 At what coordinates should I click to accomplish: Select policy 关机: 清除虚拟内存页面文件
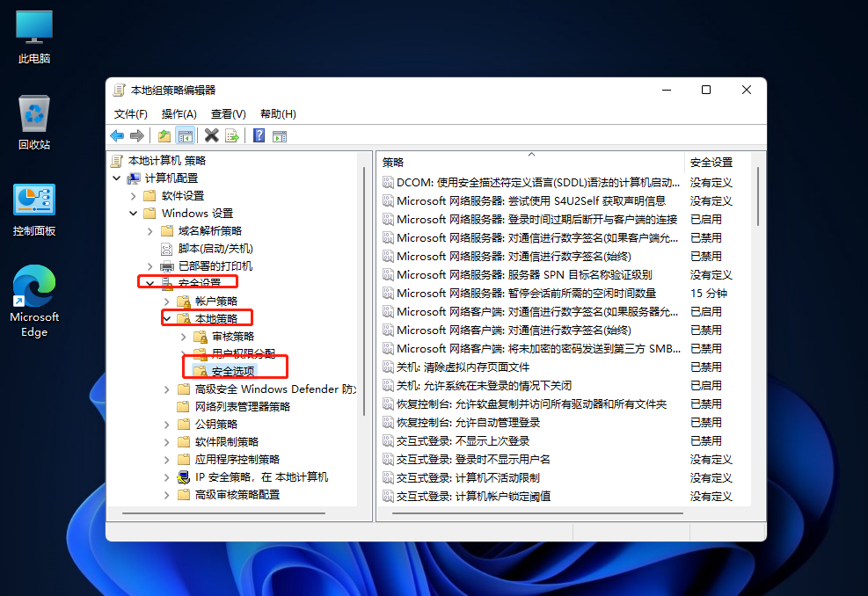coord(463,367)
